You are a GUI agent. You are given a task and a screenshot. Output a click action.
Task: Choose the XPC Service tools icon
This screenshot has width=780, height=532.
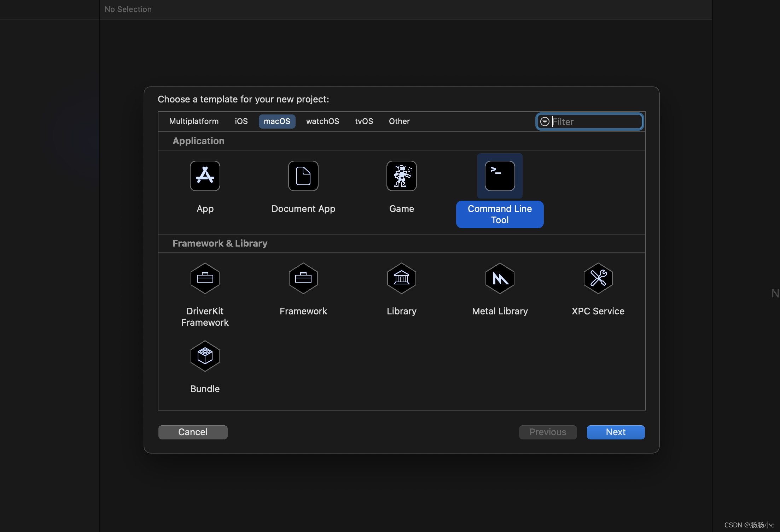pos(598,278)
